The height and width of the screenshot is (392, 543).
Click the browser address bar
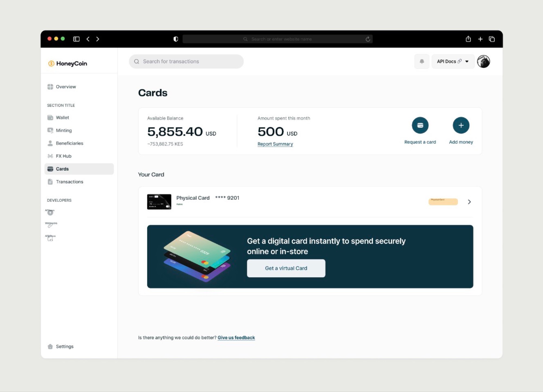[x=277, y=39]
